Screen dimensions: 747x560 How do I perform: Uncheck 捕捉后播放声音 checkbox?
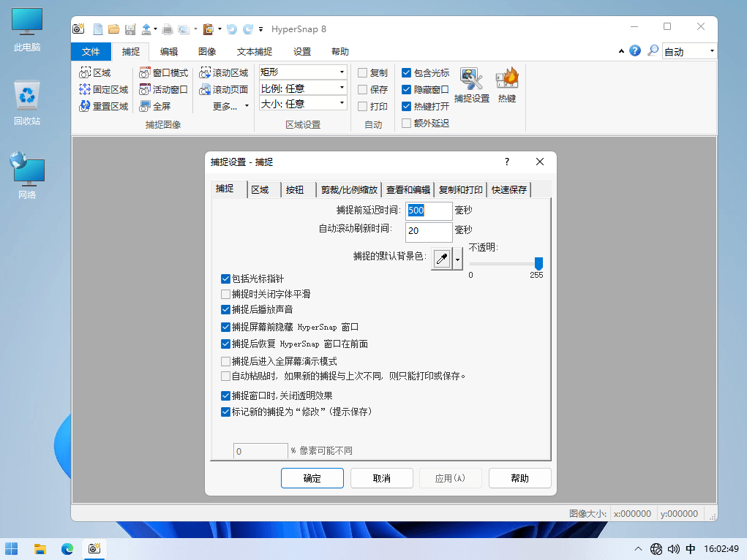226,309
